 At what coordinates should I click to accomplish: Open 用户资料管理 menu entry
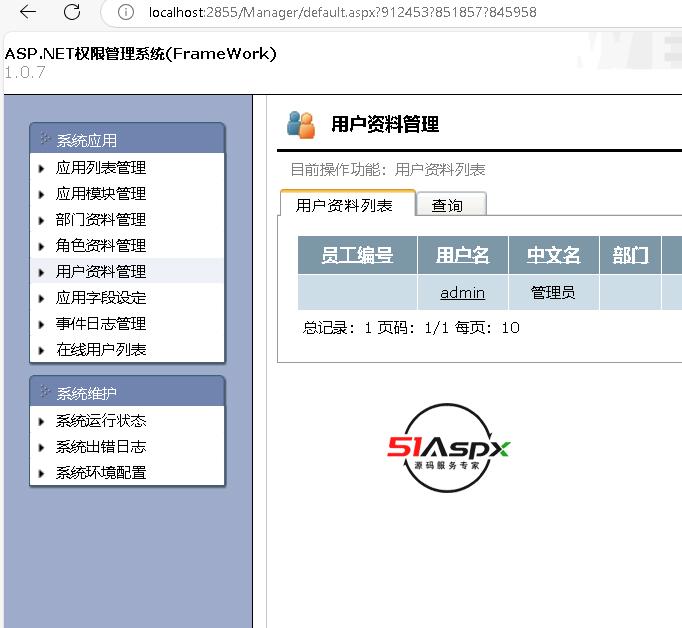(100, 272)
